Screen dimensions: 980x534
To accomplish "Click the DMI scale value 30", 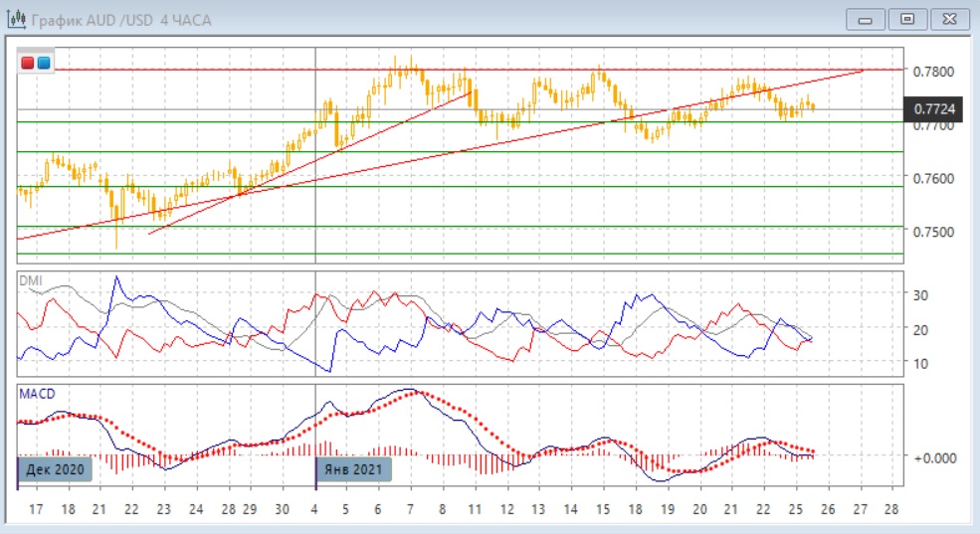I will coord(920,295).
